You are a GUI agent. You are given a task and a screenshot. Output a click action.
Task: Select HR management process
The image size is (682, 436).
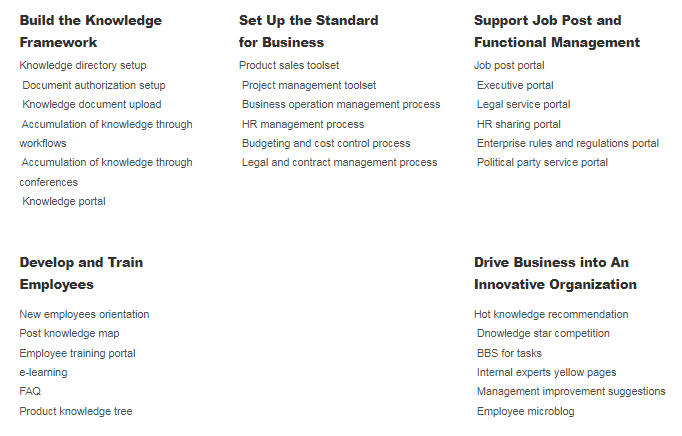click(303, 124)
